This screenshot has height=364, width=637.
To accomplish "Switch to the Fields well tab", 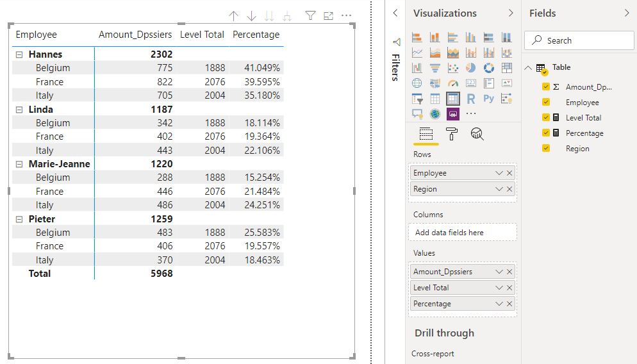I will point(426,134).
